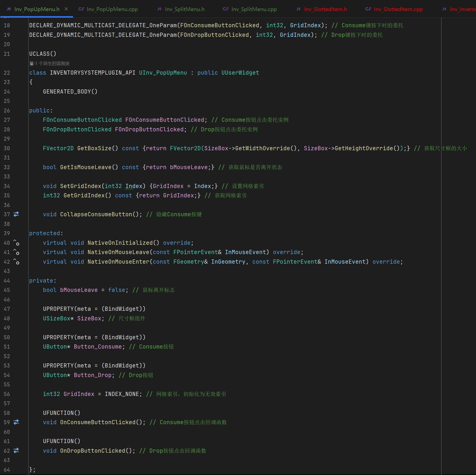Viewport: 476px width, 475px height.
Task: Click the header file icon on Inv_SplitMenu.h tab
Action: [x=159, y=9]
